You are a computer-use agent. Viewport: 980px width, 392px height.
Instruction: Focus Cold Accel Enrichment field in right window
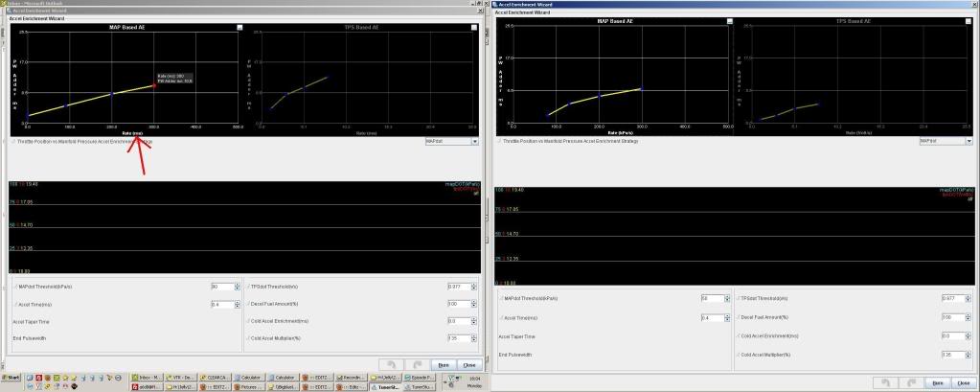[953, 335]
